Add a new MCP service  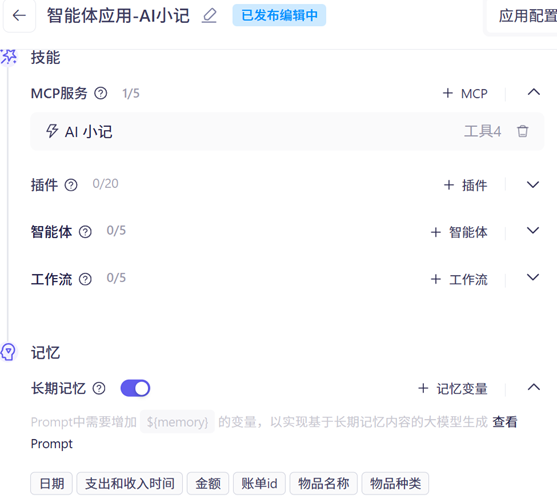tap(465, 93)
